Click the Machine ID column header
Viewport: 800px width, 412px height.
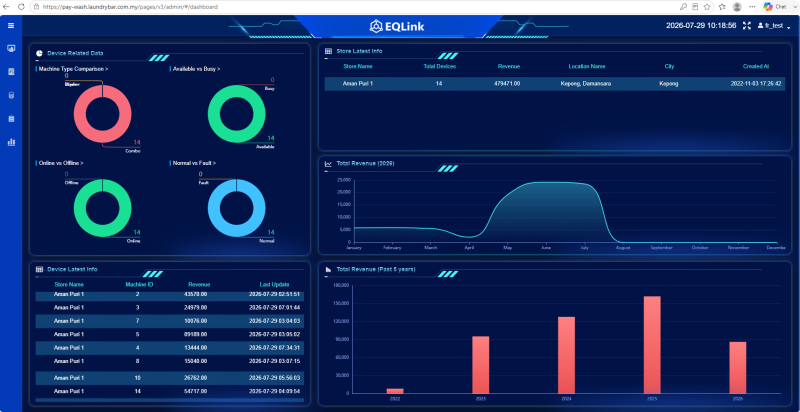tap(139, 285)
